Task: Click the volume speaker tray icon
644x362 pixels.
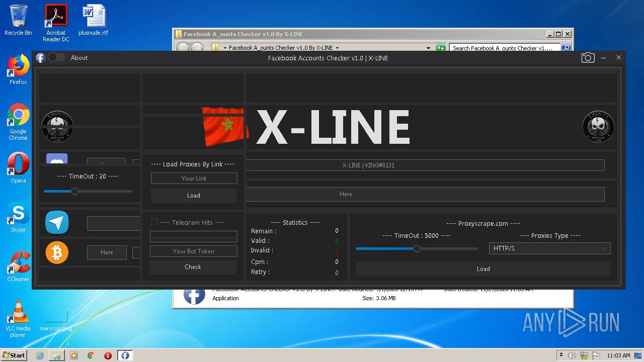Action: (x=572, y=355)
